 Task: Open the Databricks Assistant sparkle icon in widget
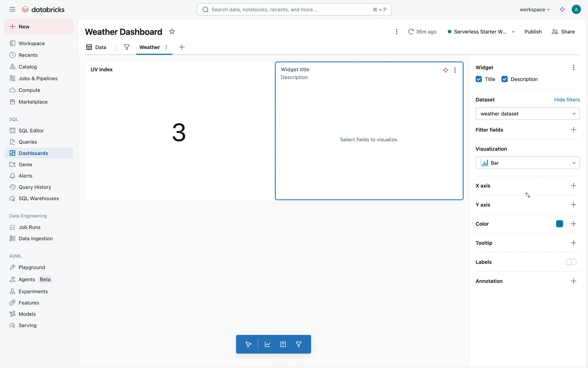pos(446,70)
